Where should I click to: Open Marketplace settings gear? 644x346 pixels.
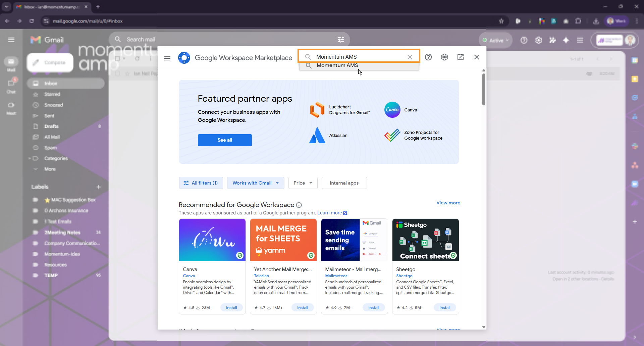(x=444, y=57)
